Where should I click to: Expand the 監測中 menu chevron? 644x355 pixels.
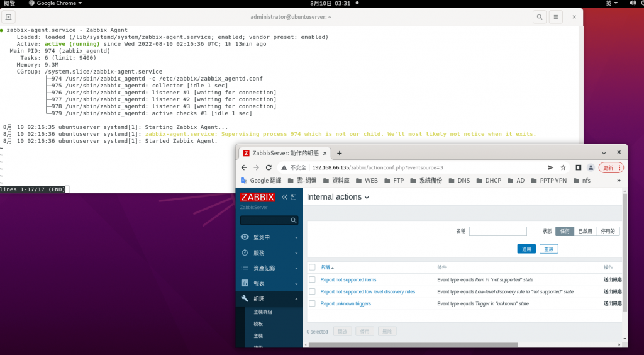(296, 237)
